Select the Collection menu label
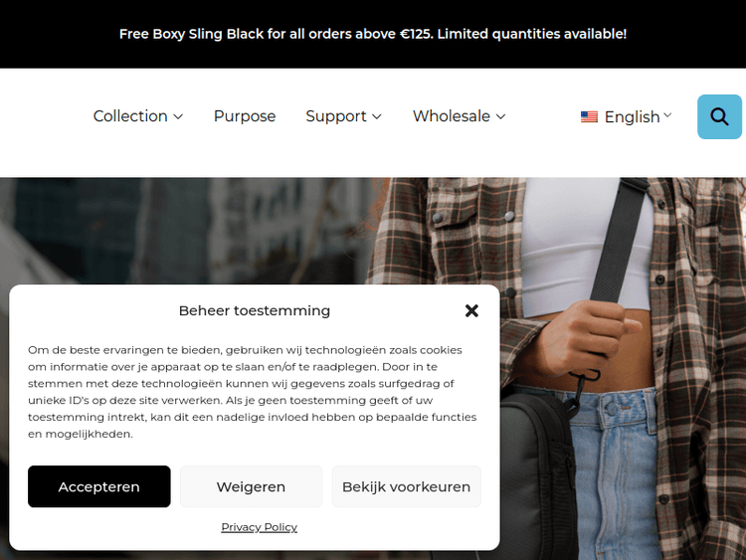This screenshot has width=746, height=560. (x=130, y=116)
